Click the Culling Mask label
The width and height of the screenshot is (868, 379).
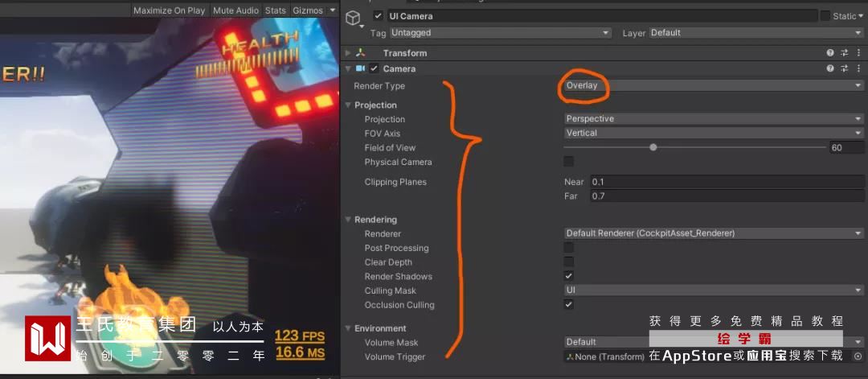pyautogui.click(x=391, y=290)
